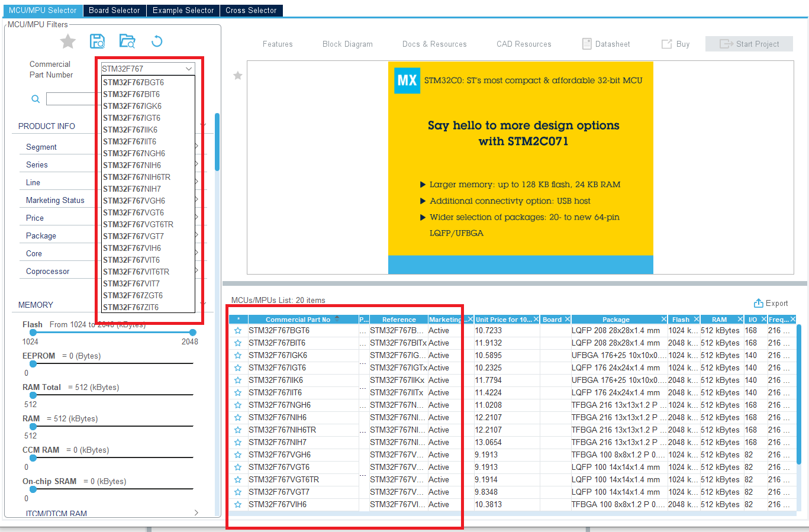Toggle favorite star for STM32F767BGT6
The image size is (809, 532).
point(237,331)
